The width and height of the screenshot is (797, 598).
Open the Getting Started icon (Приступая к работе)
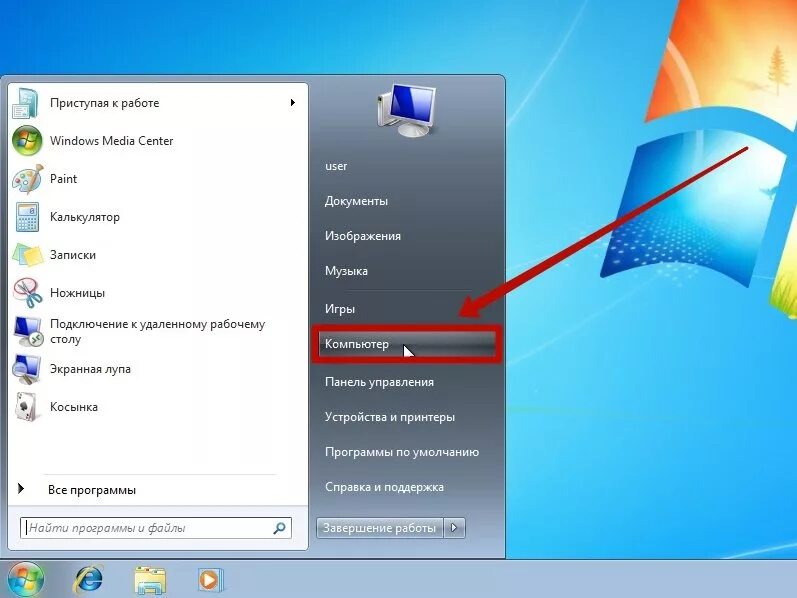(25, 103)
